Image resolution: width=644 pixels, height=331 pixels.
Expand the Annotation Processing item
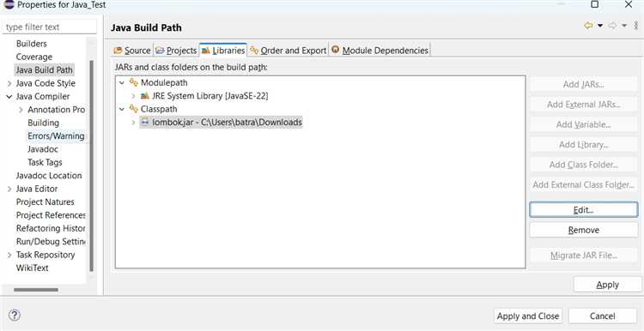tap(21, 110)
